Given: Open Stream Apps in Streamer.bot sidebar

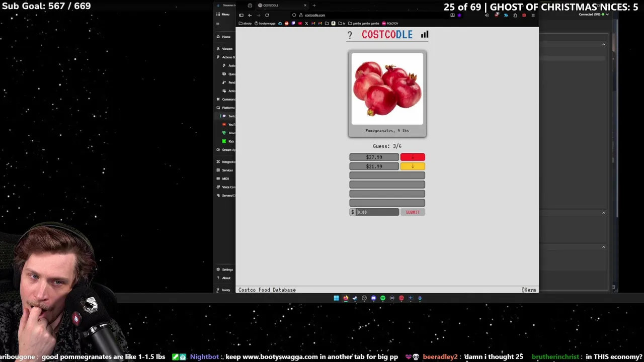Looking at the screenshot, I should pyautogui.click(x=225, y=150).
